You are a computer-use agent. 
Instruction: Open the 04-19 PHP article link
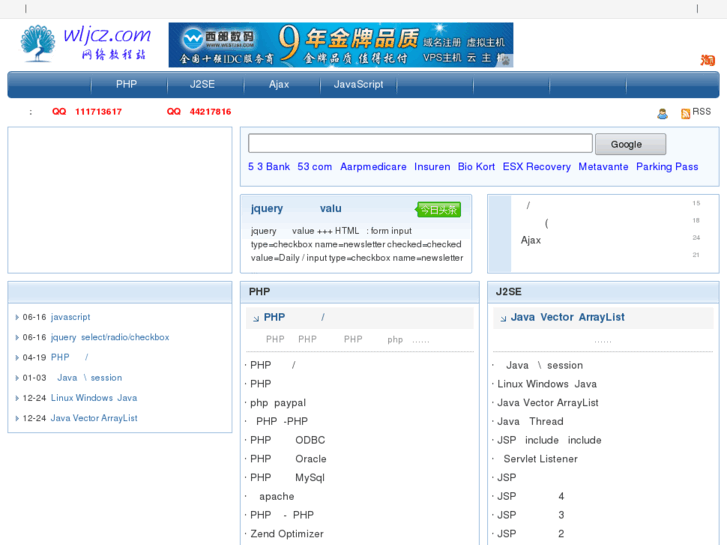(70, 358)
